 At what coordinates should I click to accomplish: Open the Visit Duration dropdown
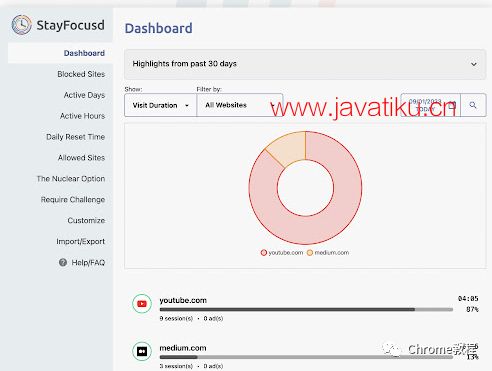pyautogui.click(x=160, y=105)
